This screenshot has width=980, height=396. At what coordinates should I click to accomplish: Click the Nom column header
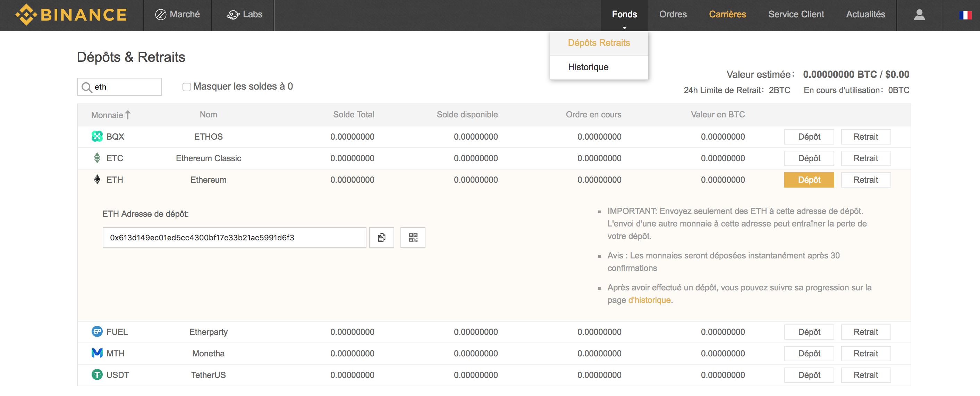pos(209,115)
